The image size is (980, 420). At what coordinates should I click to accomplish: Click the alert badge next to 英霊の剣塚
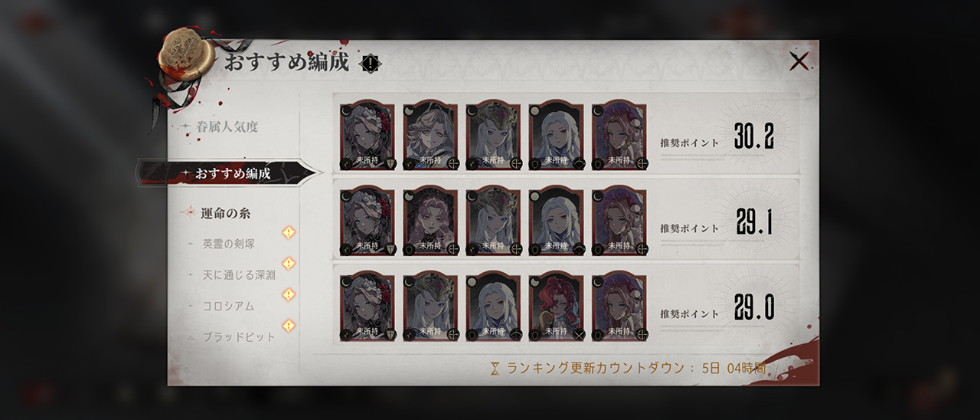pos(289,232)
